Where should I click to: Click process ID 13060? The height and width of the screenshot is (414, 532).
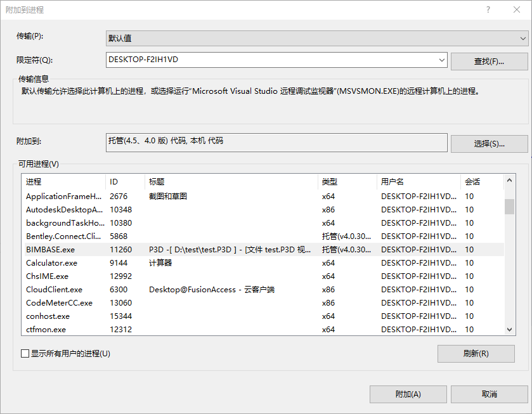click(x=120, y=302)
